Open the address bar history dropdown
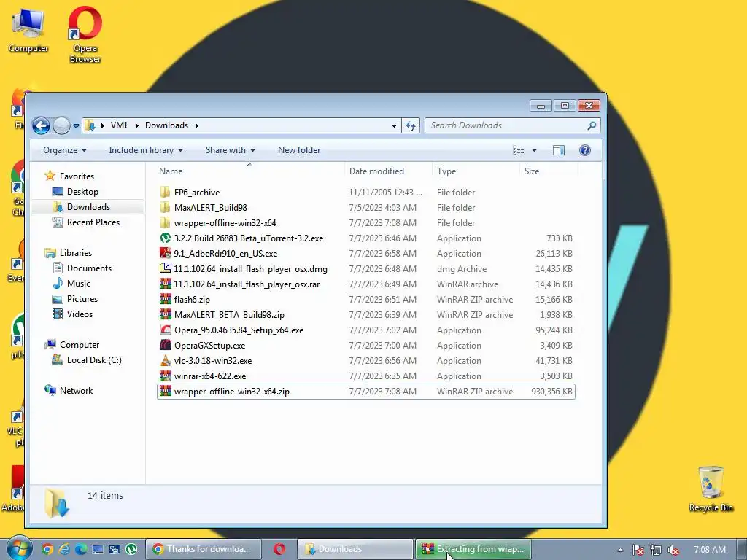This screenshot has width=747, height=560. pyautogui.click(x=394, y=125)
